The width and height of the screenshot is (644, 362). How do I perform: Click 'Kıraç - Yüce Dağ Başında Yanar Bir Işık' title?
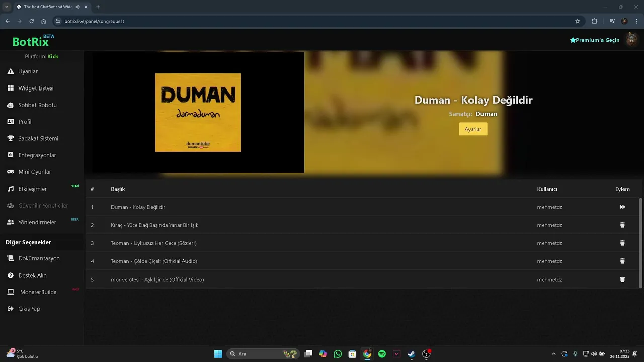[x=154, y=225]
